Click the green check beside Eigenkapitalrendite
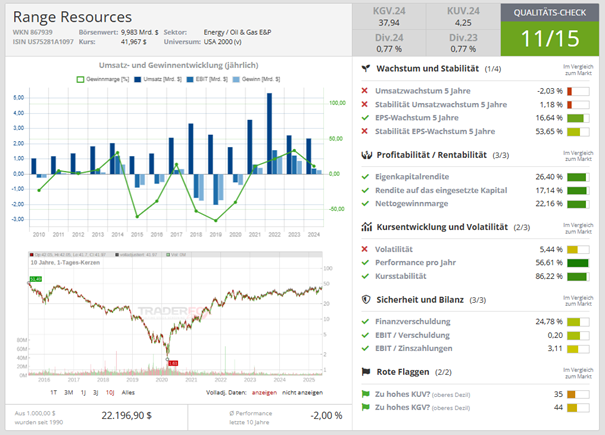The width and height of the screenshot is (605, 435). [365, 177]
